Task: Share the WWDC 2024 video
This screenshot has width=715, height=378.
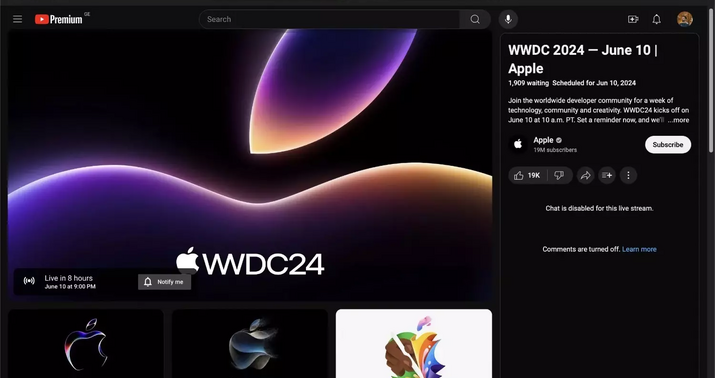Action: click(585, 175)
